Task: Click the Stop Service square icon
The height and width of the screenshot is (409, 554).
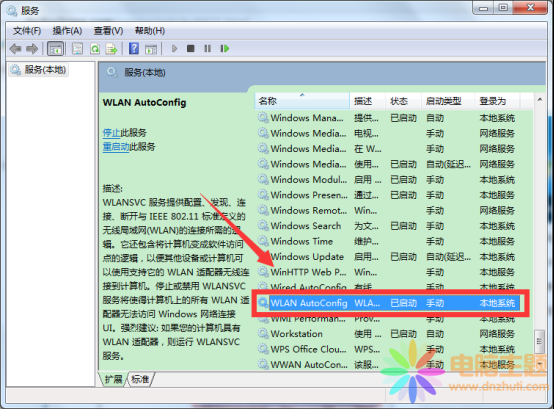Action: point(191,48)
